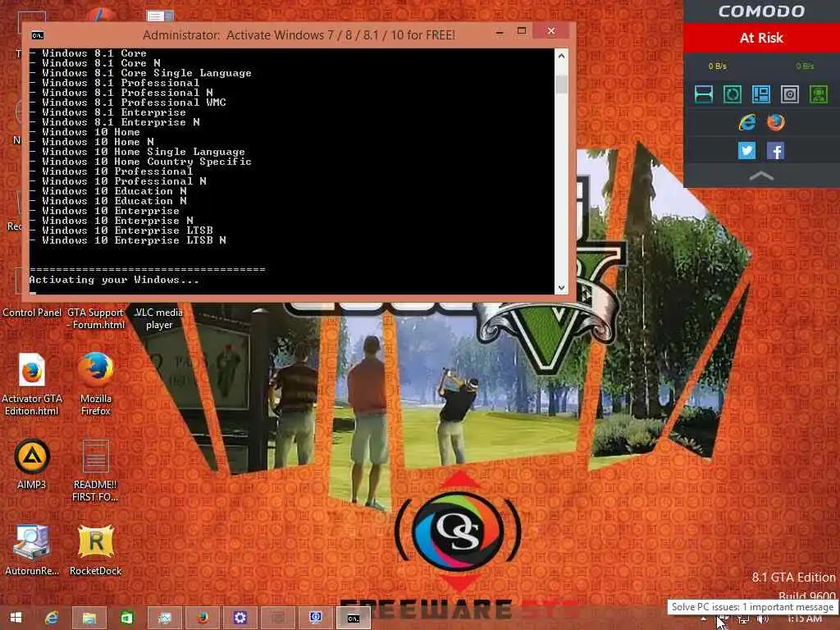Image resolution: width=840 pixels, height=630 pixels.
Task: Show hidden system tray icons arrow
Action: pos(703,620)
